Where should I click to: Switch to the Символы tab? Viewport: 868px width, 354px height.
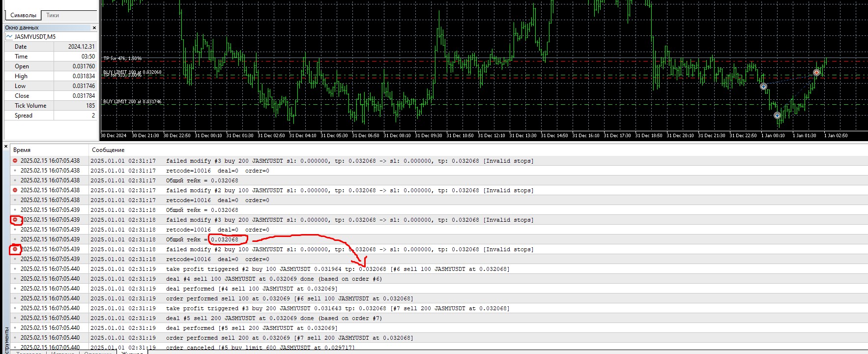click(x=23, y=15)
